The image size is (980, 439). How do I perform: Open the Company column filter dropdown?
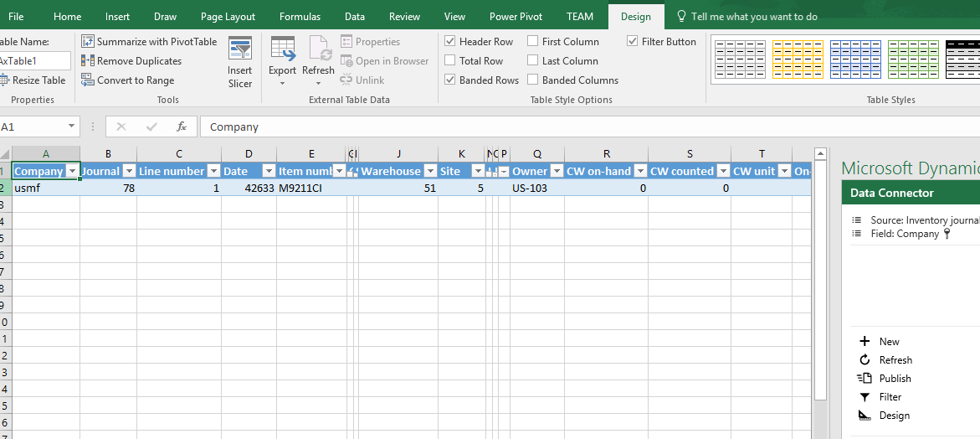pyautogui.click(x=72, y=171)
